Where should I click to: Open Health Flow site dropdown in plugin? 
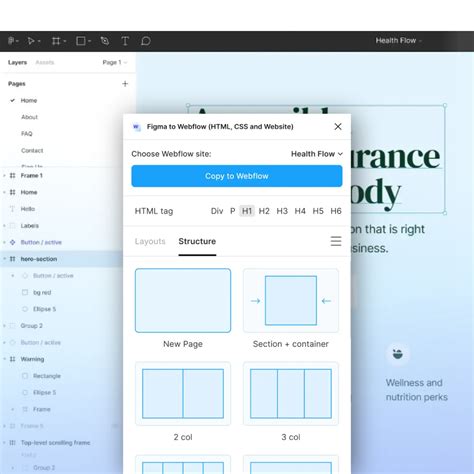point(317,154)
